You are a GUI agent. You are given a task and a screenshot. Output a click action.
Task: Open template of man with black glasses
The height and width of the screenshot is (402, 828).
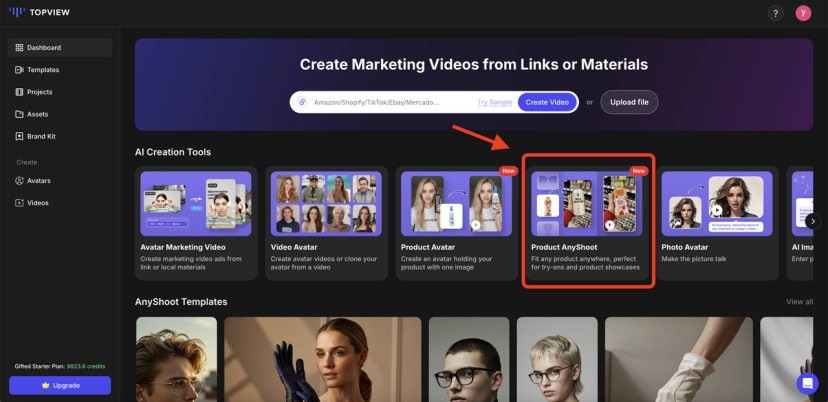[x=469, y=359]
